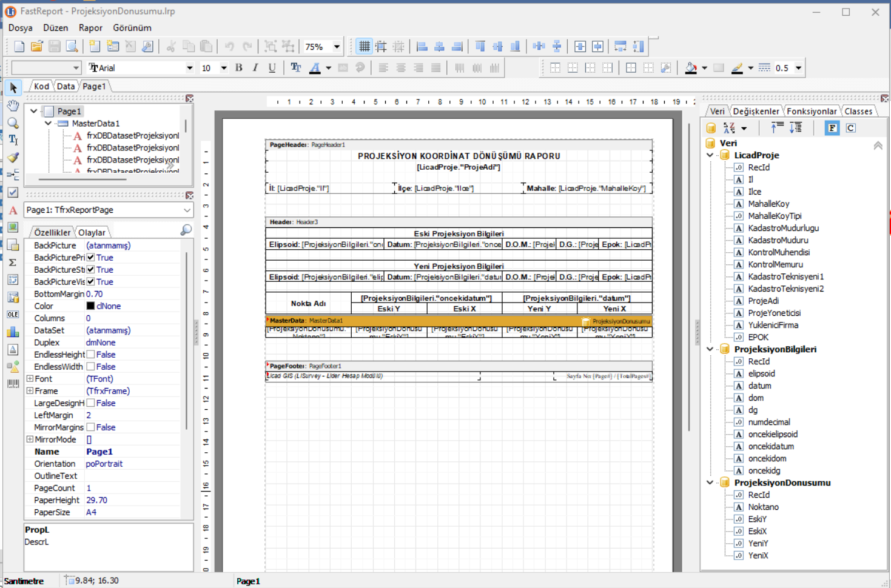Select the Hand tool in the side toolbar
This screenshot has height=588, width=891.
pos(13,105)
